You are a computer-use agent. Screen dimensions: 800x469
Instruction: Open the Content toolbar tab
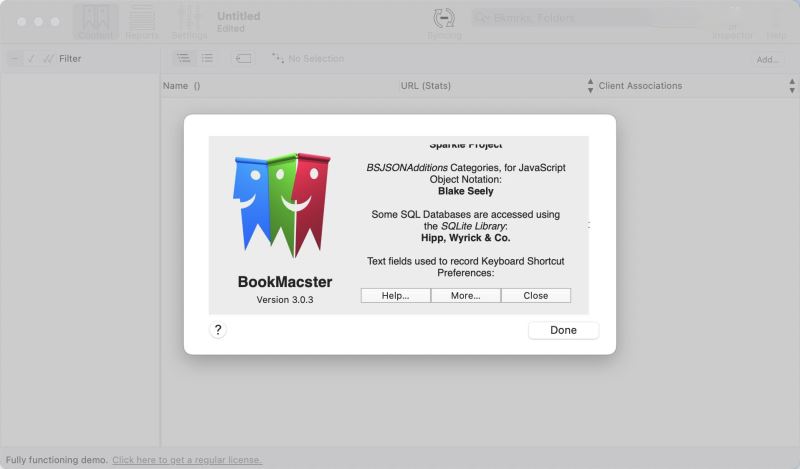(95, 22)
